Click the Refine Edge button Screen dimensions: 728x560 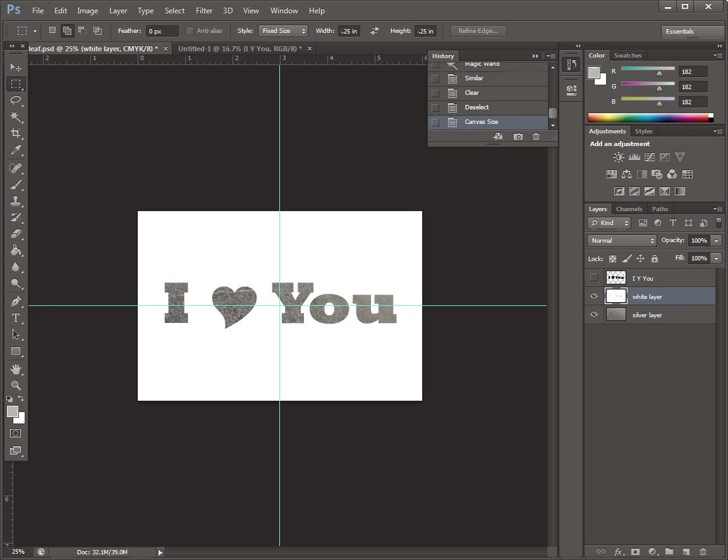point(478,31)
